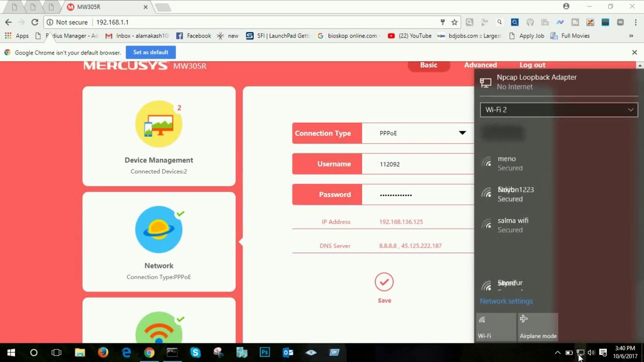The image size is (644, 362).
Task: Click the Username input field
Action: click(418, 164)
